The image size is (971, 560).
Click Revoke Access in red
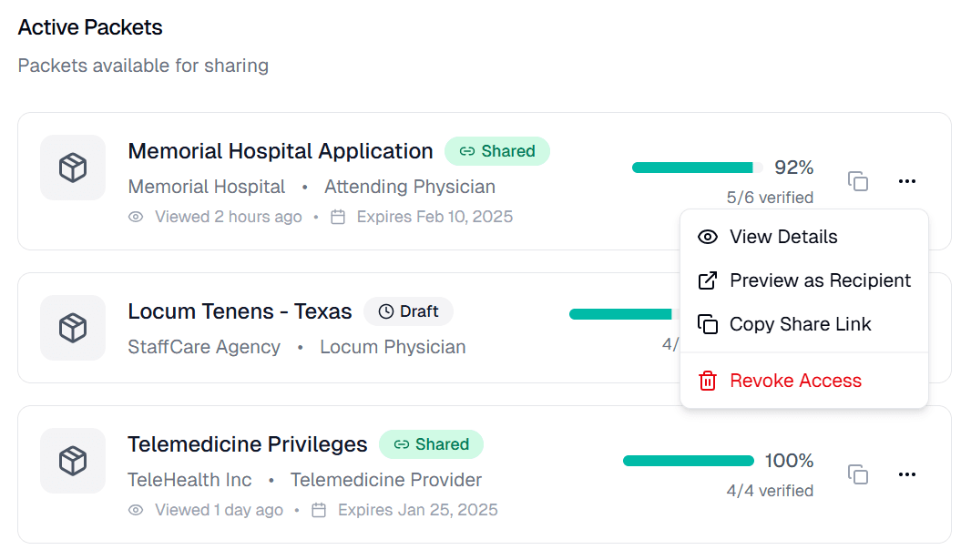coord(795,381)
